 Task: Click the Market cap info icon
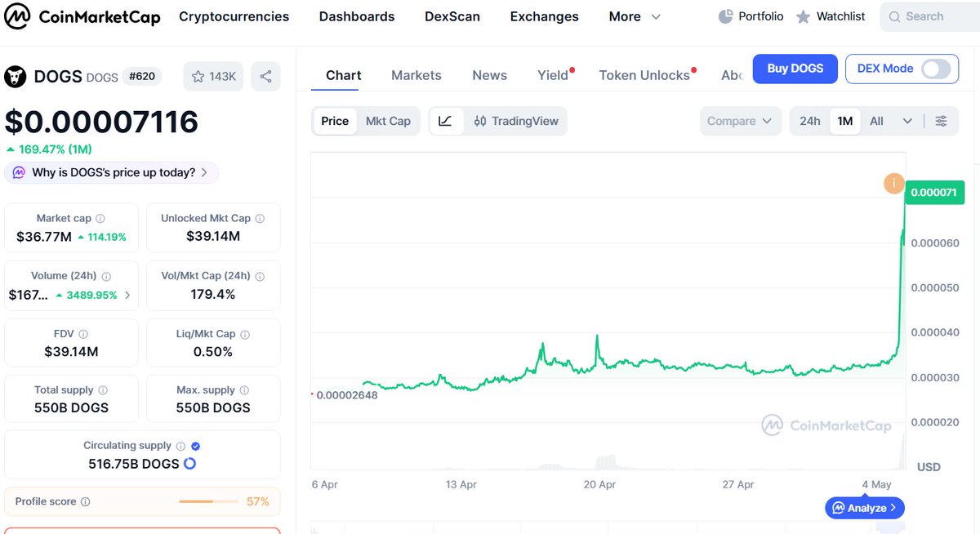pyautogui.click(x=100, y=219)
